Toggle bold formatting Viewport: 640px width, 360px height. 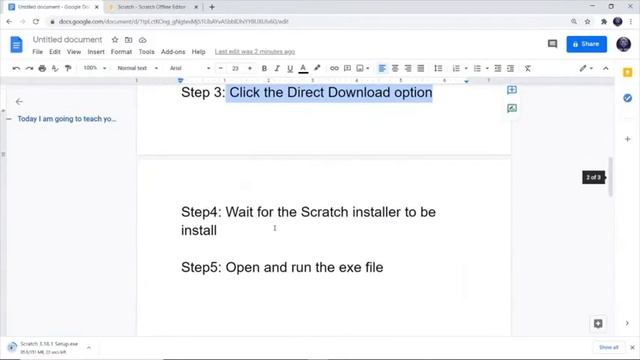[x=264, y=69]
